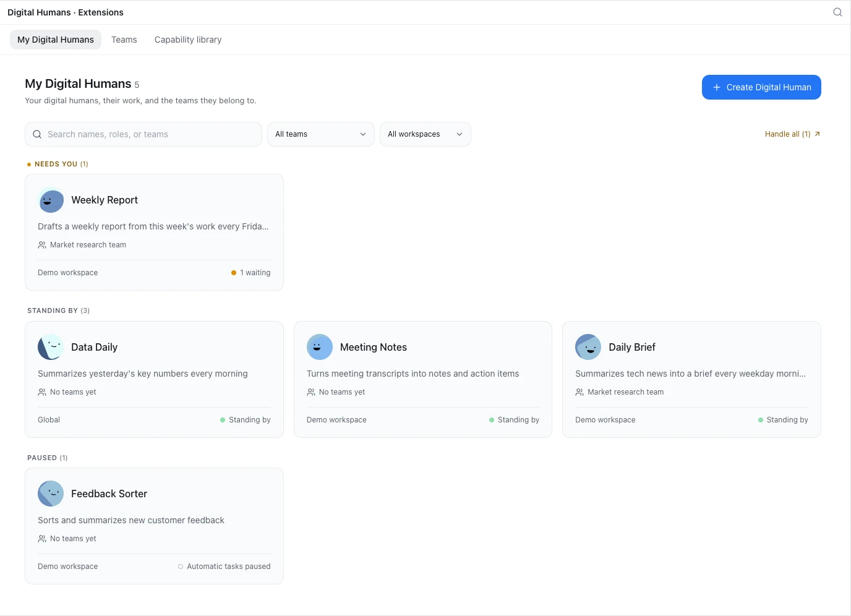Expand the All workspaces dropdown
The image size is (851, 616).
tap(426, 134)
